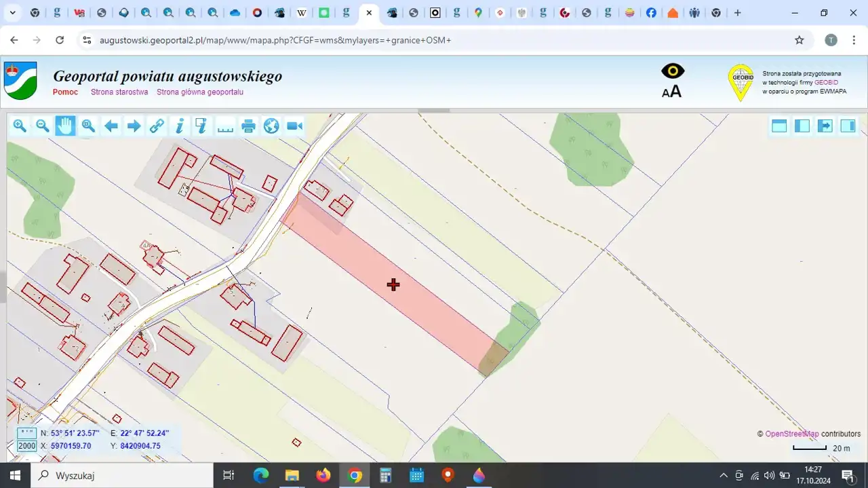This screenshot has width=868, height=488.
Task: Open the ruler measurement tool
Action: coord(225,126)
